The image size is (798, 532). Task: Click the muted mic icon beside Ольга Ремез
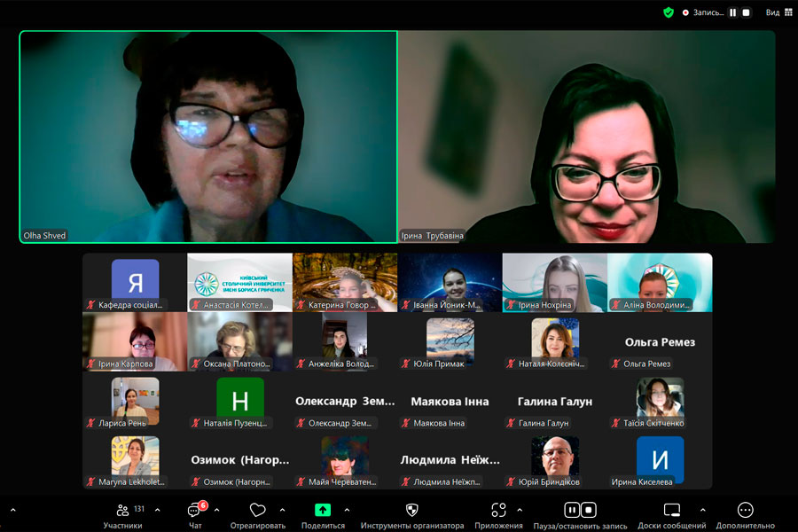click(x=616, y=364)
